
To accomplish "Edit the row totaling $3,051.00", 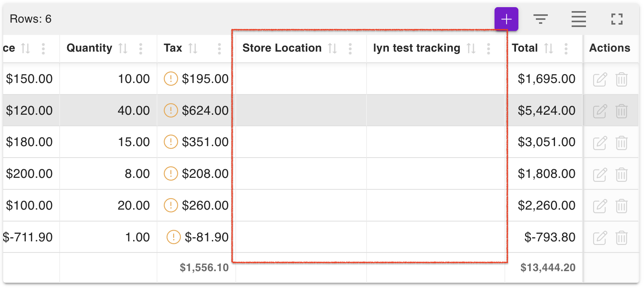I will coord(600,143).
